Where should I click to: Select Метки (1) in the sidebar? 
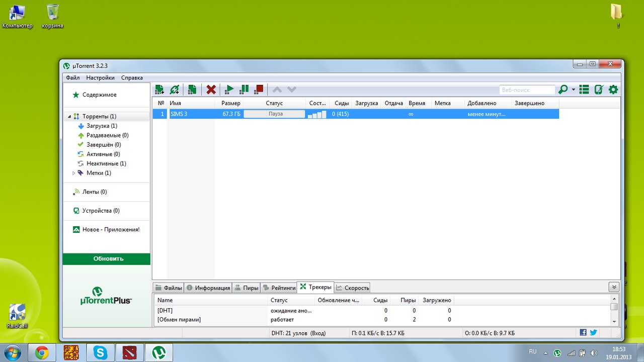[99, 173]
